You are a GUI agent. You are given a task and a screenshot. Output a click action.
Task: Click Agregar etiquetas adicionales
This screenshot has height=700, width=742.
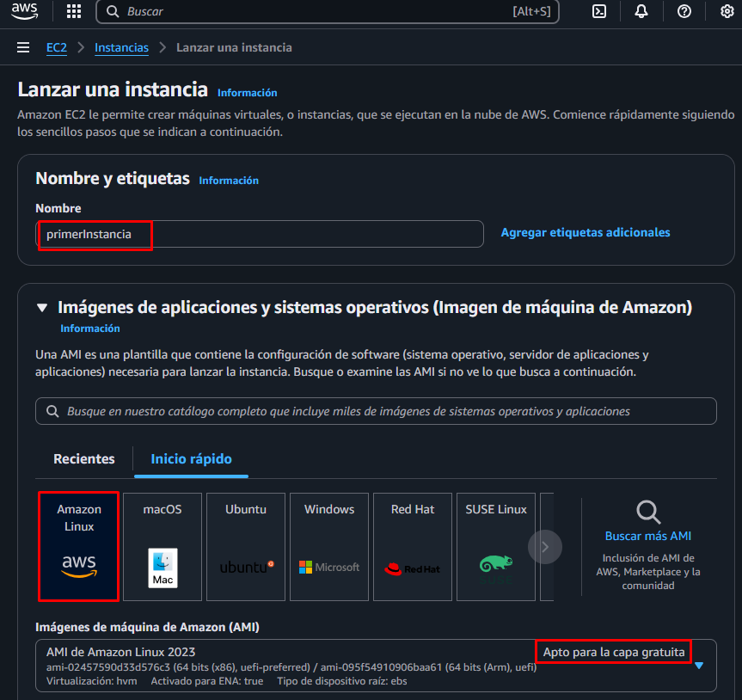(x=586, y=232)
